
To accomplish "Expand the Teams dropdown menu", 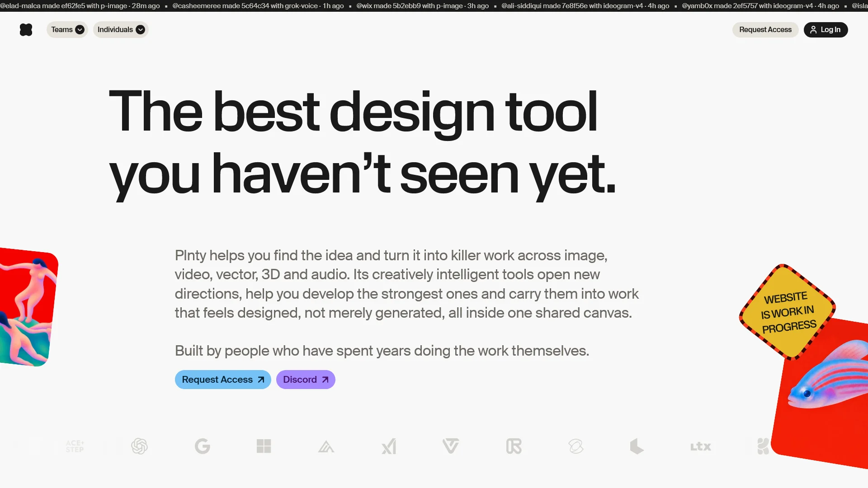I will click(67, 30).
